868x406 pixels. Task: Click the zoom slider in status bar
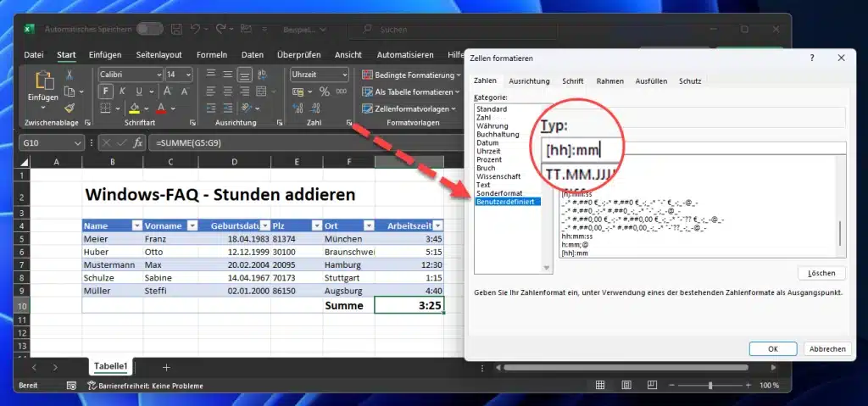click(710, 386)
